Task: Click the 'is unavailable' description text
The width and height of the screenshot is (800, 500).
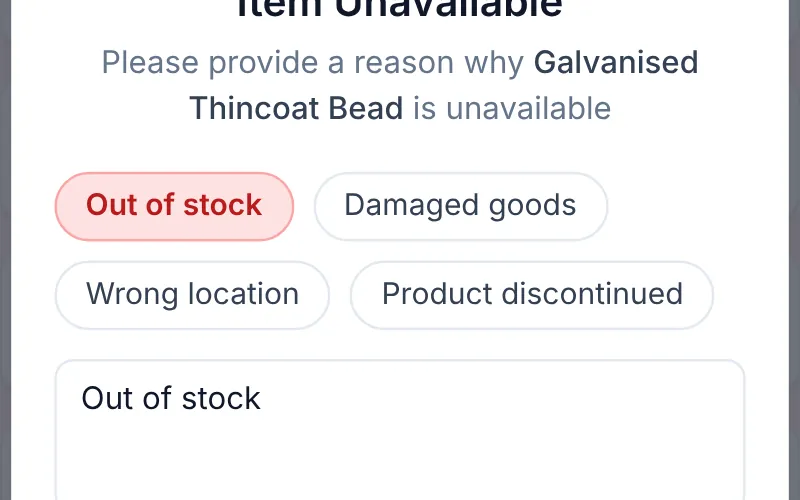Action: (512, 108)
